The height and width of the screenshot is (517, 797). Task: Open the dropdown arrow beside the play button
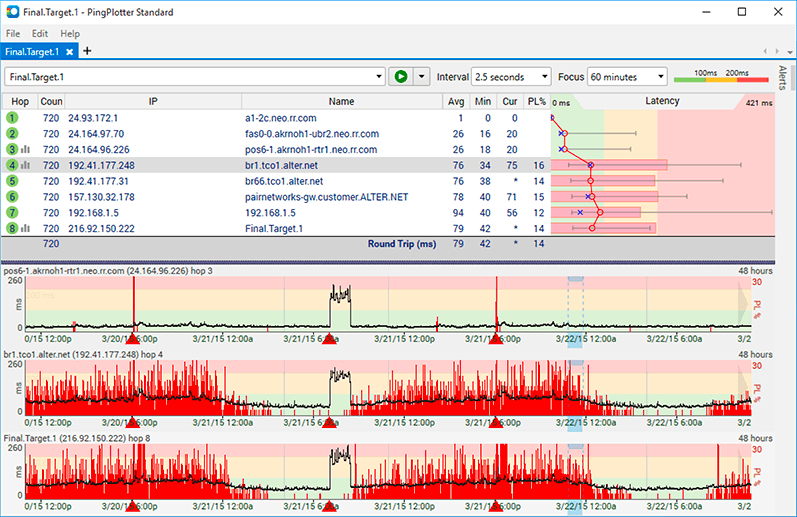pos(422,77)
